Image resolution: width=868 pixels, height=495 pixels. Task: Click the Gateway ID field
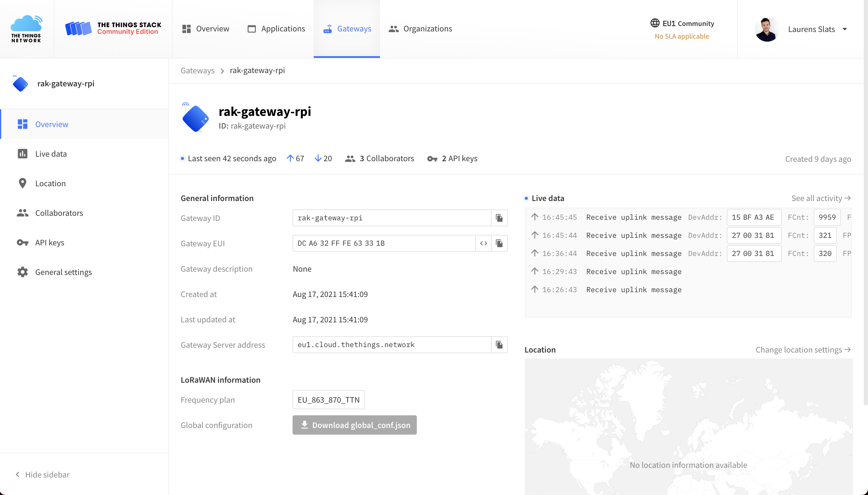click(x=392, y=218)
